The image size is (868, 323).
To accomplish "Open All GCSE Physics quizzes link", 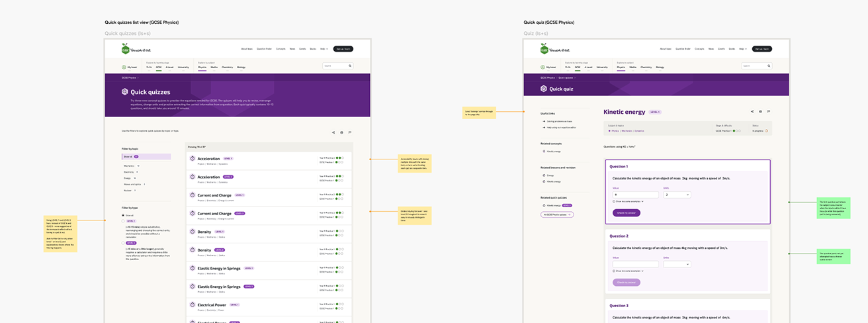I will point(557,214).
